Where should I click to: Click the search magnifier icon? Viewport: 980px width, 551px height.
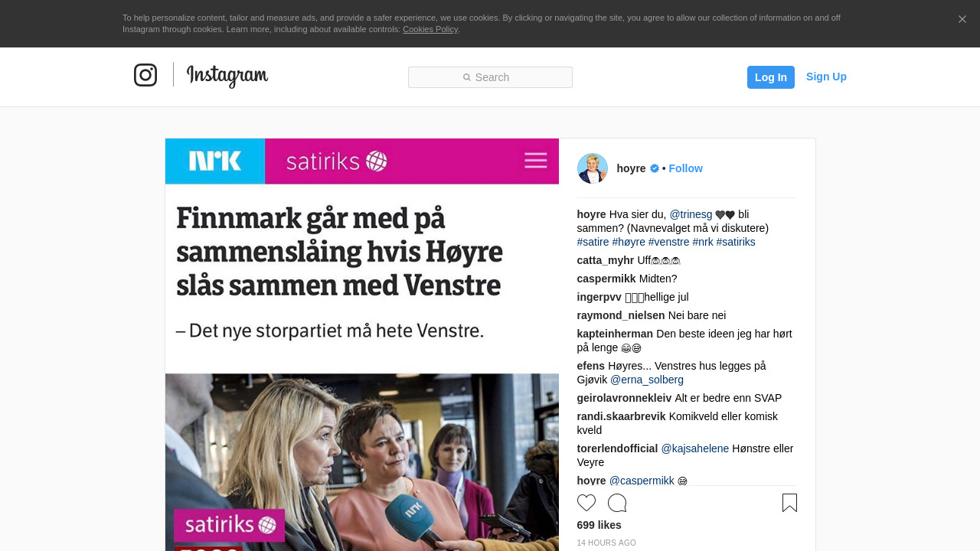tap(467, 77)
